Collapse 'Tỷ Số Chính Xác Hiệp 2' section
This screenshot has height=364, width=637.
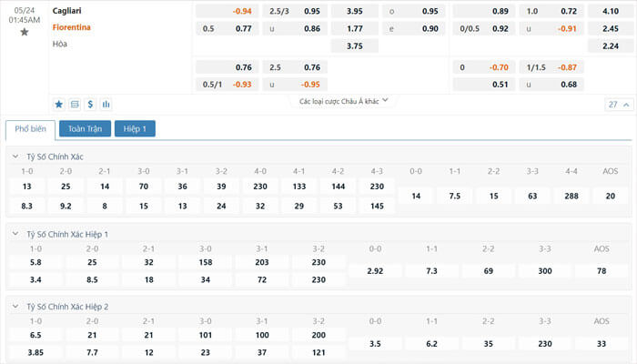[15, 307]
